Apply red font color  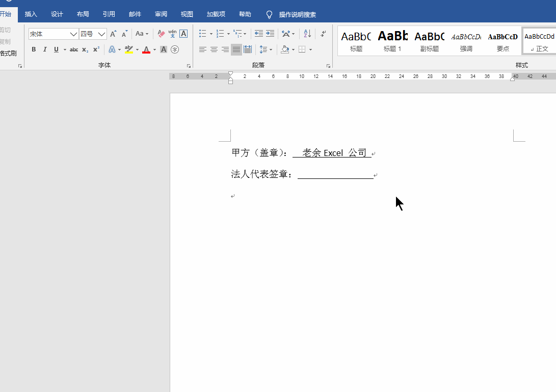(x=146, y=49)
